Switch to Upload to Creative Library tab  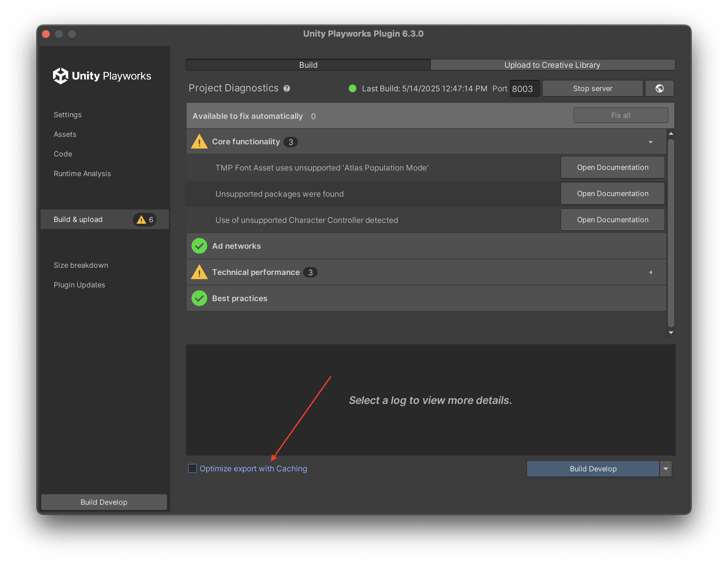tap(552, 65)
